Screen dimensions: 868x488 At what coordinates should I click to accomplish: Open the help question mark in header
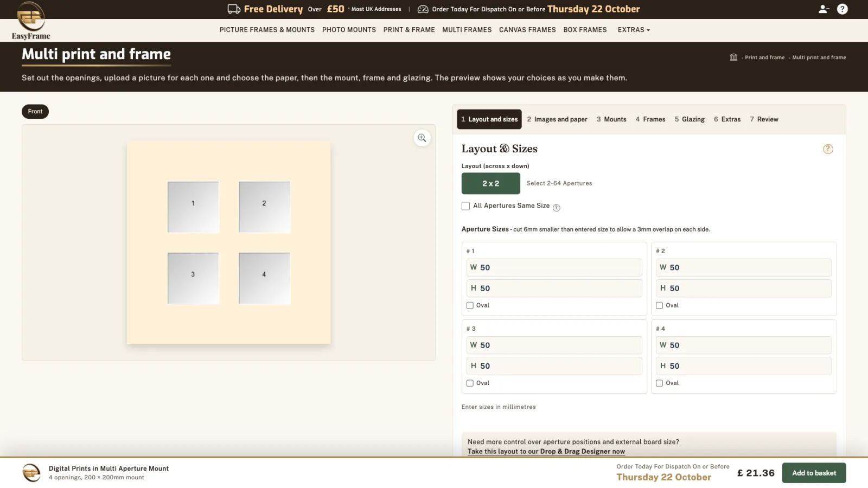coord(842,9)
